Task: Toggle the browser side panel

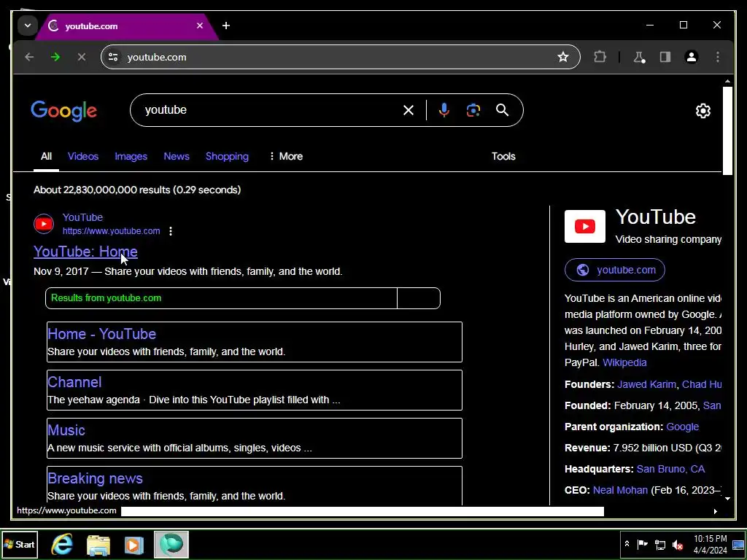Action: 665,57
